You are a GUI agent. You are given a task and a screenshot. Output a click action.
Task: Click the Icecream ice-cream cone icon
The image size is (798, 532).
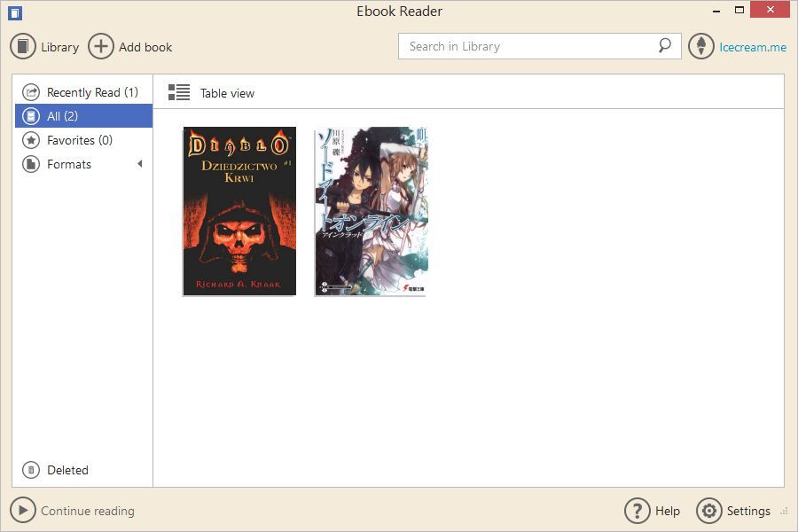[701, 46]
